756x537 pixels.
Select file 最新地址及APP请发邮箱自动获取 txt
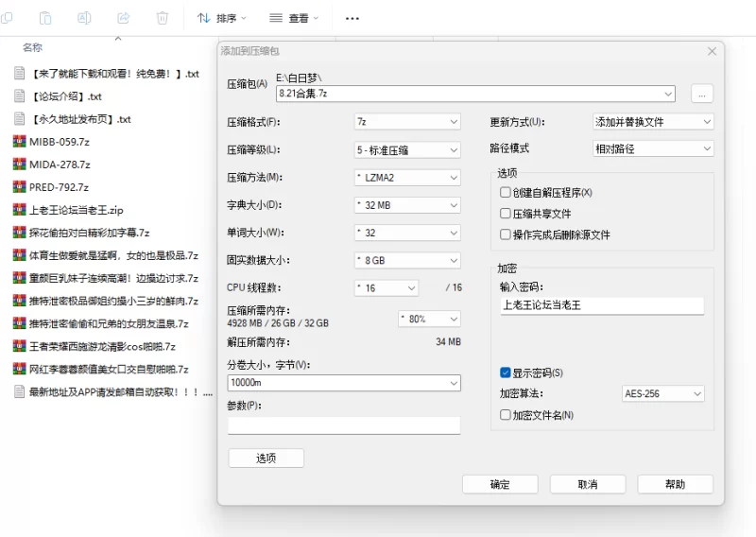pyautogui.click(x=121, y=391)
